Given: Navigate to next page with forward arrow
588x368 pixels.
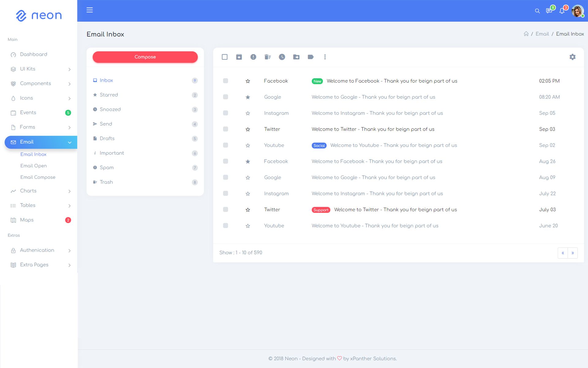Looking at the screenshot, I should (x=572, y=253).
